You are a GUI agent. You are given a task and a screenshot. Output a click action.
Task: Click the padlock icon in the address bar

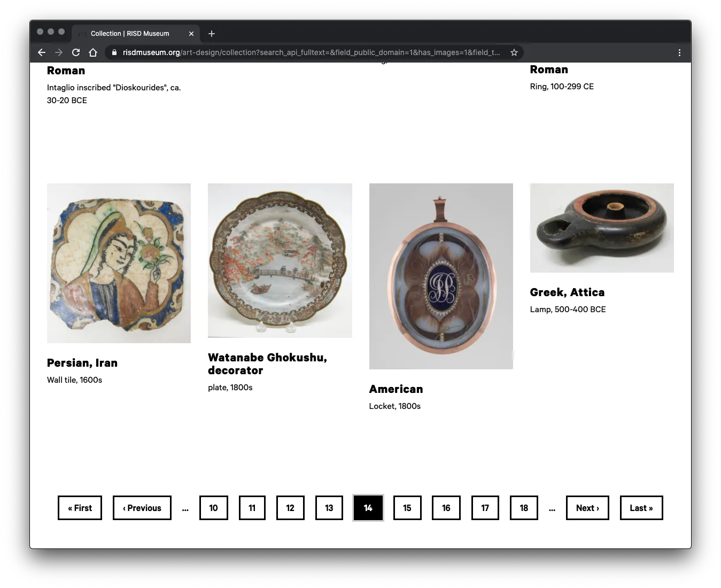(x=114, y=52)
